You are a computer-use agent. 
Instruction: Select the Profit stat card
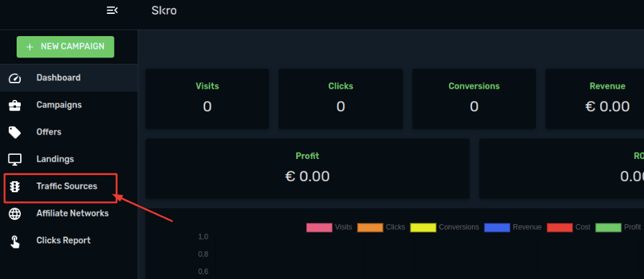(307, 169)
